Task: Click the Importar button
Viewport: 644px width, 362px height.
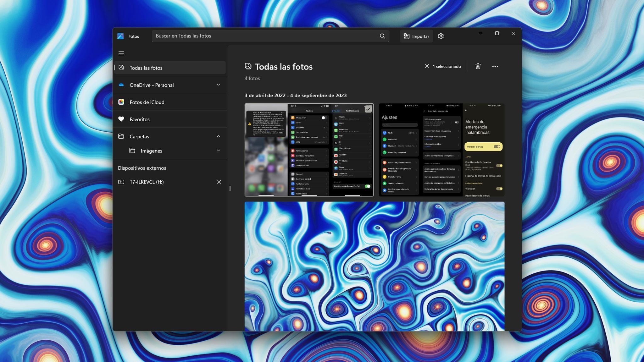Action: 416,36
